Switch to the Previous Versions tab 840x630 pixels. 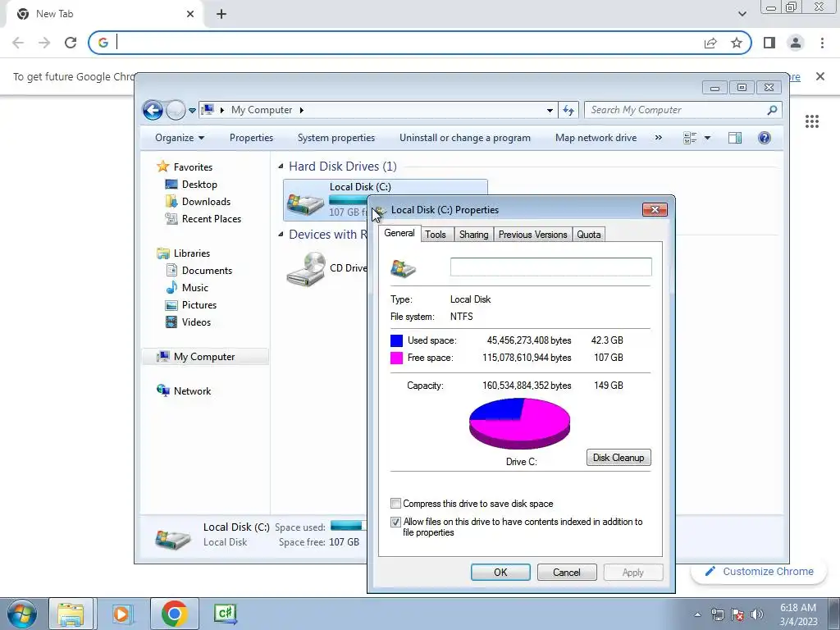point(532,235)
